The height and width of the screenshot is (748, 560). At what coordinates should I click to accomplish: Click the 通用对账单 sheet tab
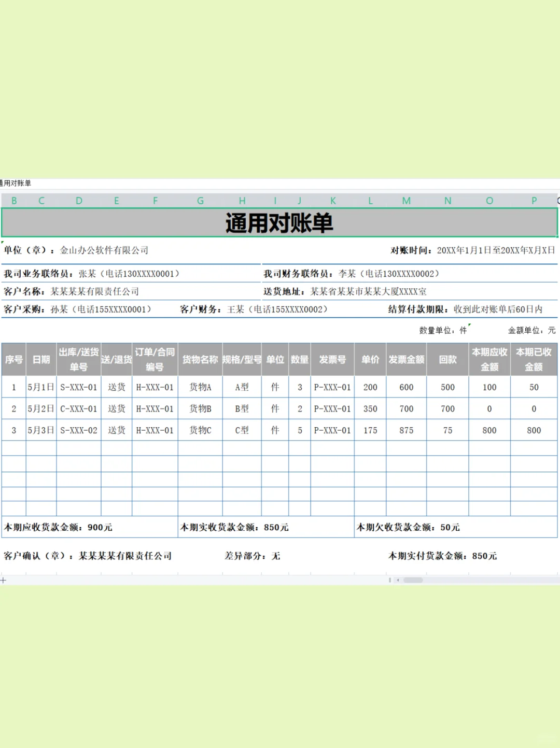(20, 182)
